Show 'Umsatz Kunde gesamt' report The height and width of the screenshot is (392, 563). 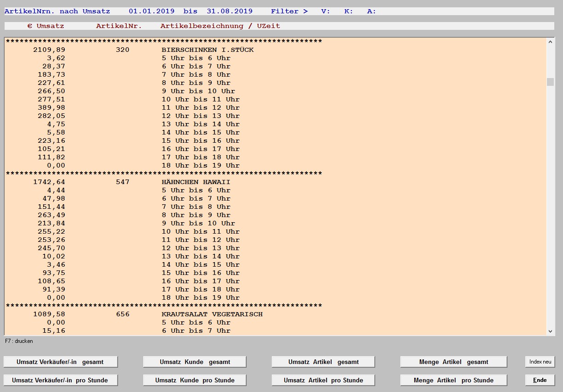[195, 362]
